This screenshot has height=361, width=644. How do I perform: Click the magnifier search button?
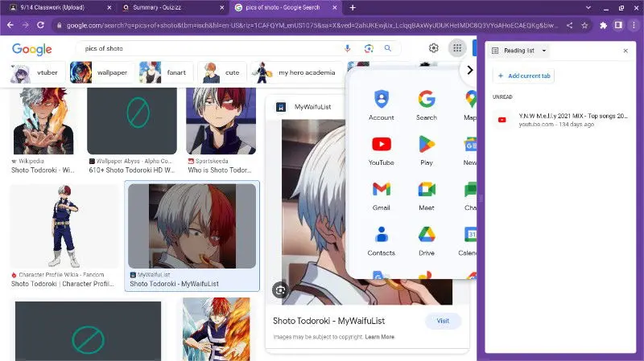(388, 48)
